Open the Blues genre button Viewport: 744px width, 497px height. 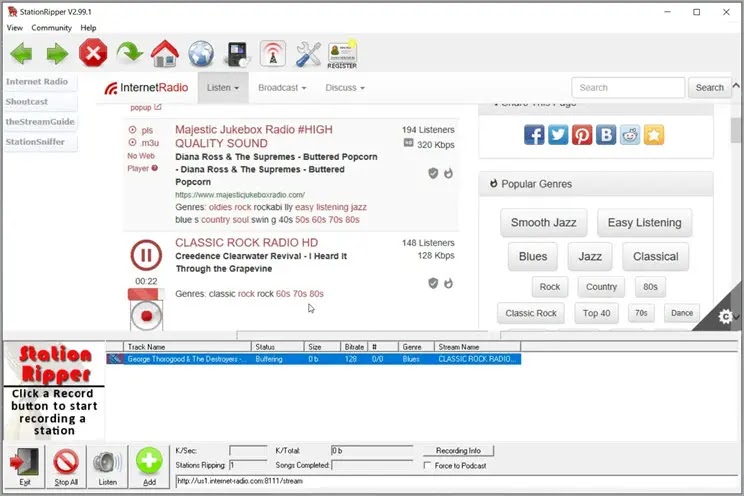pyautogui.click(x=533, y=257)
